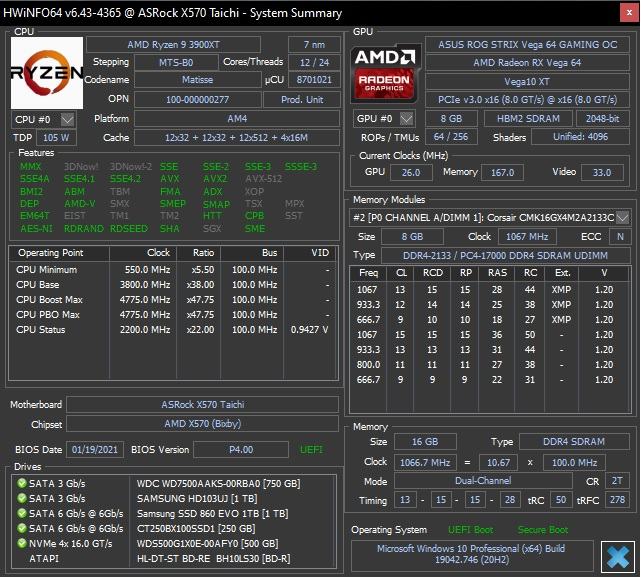Click the BIOS version P4.00 field

click(241, 450)
